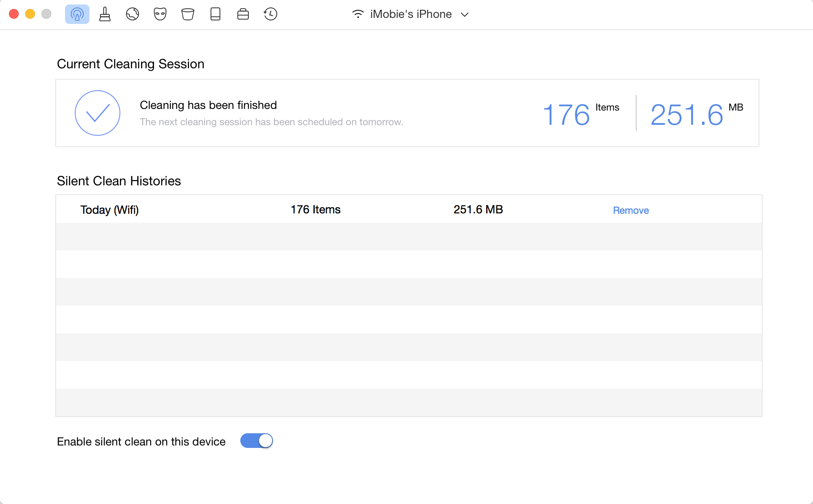This screenshot has height=504, width=813.
Task: Click the 176 Items history cell
Action: click(315, 210)
